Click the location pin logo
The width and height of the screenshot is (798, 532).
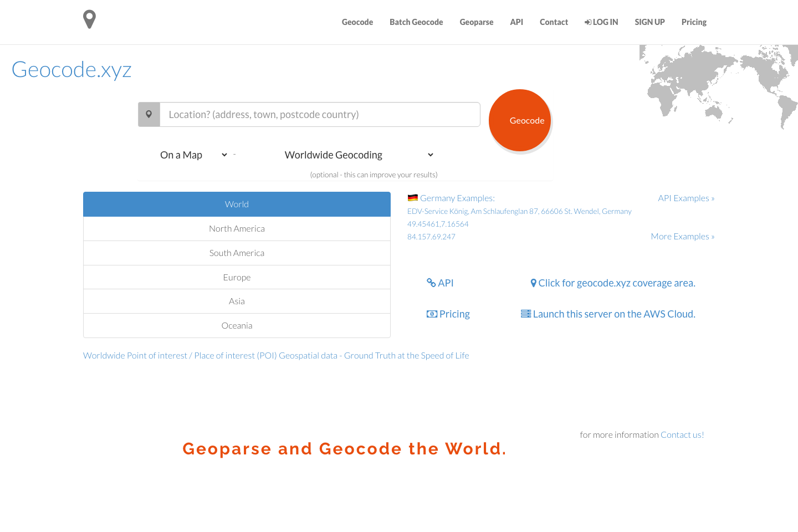click(89, 18)
